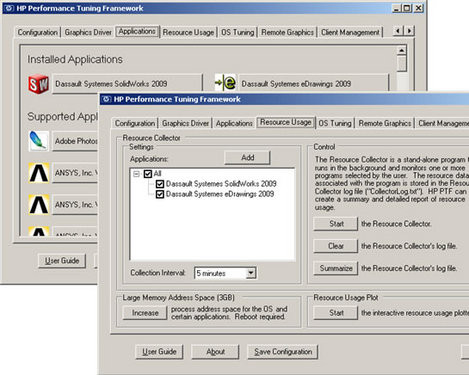
Task: Open the Collection Interval dropdown
Action: [x=251, y=273]
